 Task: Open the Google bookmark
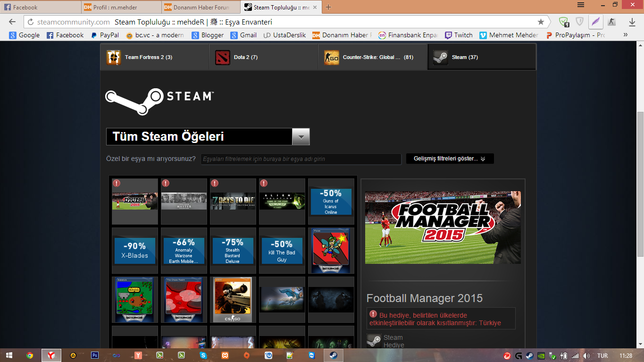coord(25,35)
